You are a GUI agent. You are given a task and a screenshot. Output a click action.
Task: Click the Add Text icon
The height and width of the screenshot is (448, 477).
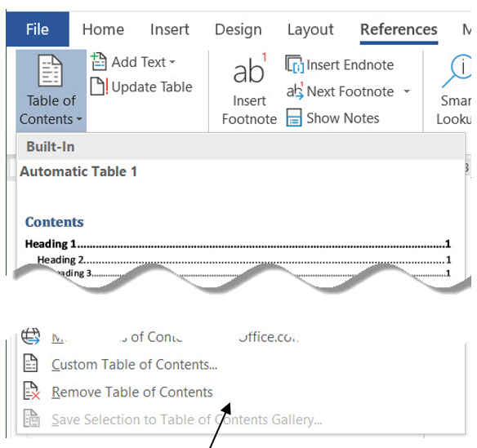[x=99, y=61]
